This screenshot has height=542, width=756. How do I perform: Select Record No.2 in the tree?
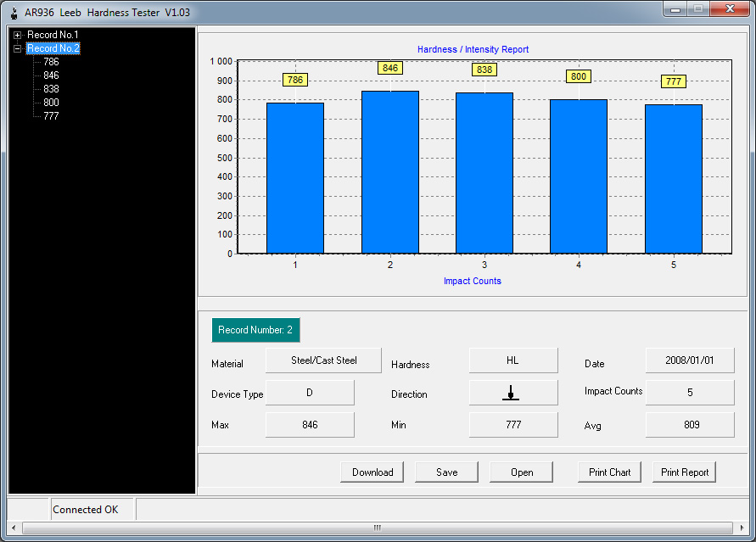(53, 48)
